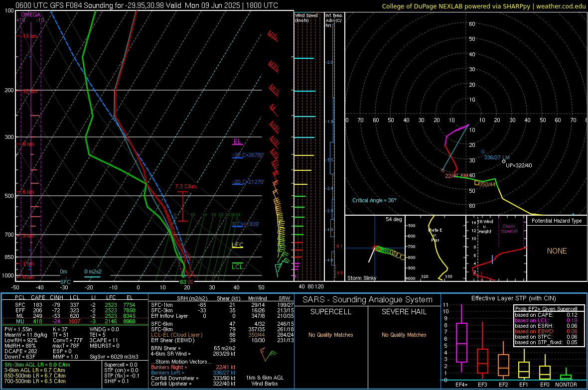
Task: Open the weather.cod.edu NEXLAB credit text
Action: pyautogui.click(x=484, y=6)
